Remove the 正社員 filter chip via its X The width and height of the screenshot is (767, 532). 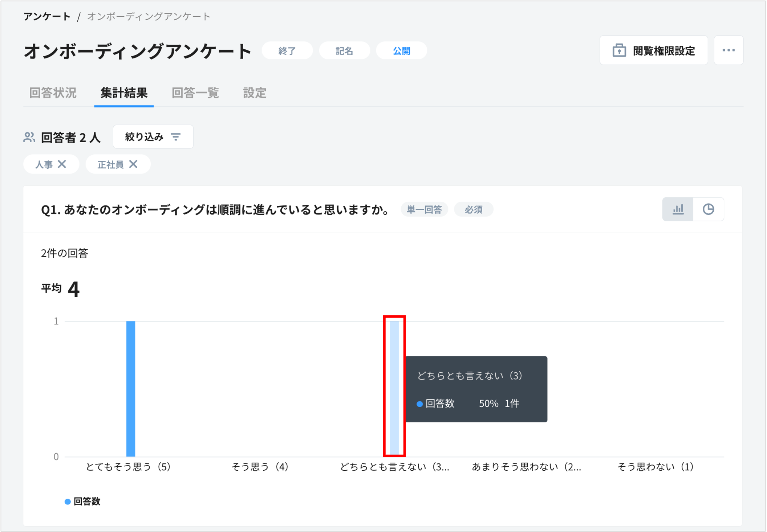pyautogui.click(x=134, y=164)
